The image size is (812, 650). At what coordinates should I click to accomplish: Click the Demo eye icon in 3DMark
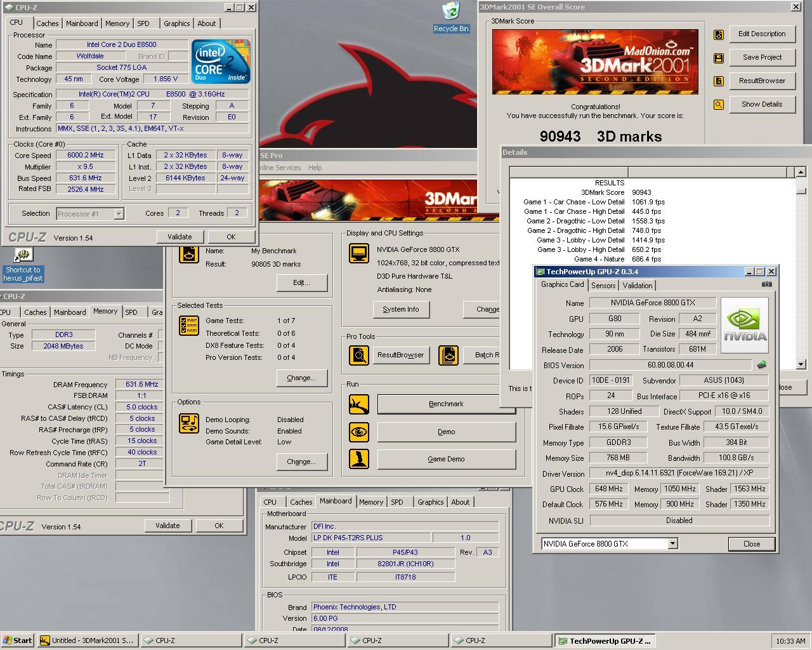click(359, 432)
